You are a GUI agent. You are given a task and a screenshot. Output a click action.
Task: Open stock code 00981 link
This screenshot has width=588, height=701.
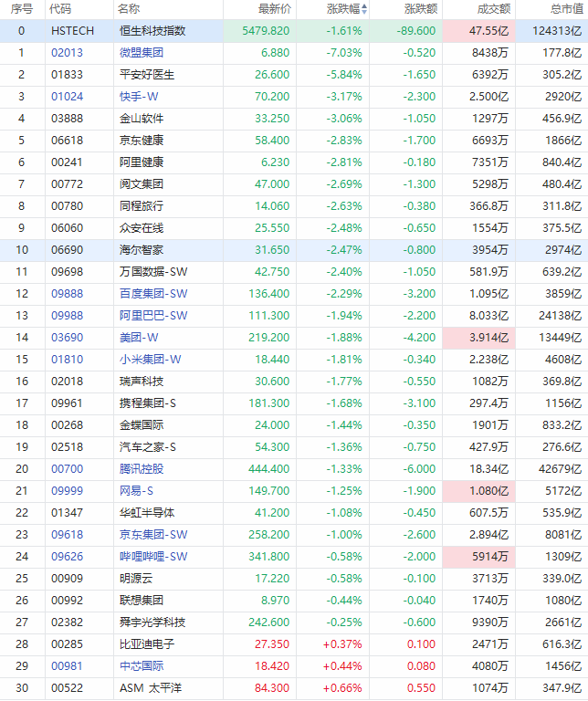click(67, 666)
